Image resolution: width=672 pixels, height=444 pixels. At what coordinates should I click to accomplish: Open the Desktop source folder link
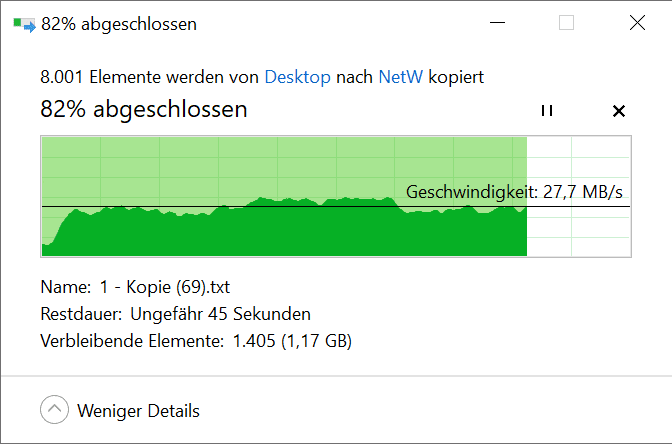tap(297, 77)
